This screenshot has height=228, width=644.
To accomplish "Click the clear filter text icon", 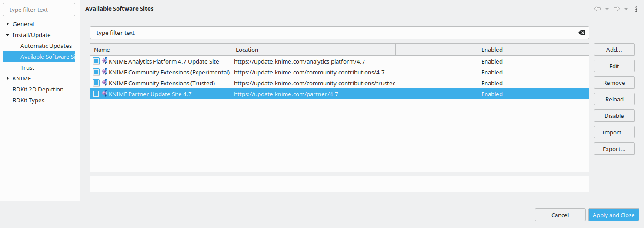I will [x=581, y=33].
